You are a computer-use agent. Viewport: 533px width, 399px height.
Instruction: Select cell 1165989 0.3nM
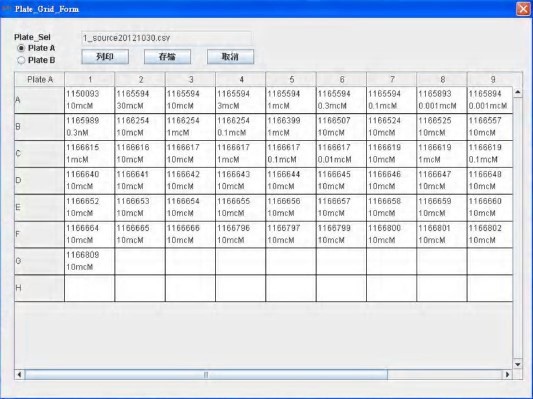click(x=90, y=127)
